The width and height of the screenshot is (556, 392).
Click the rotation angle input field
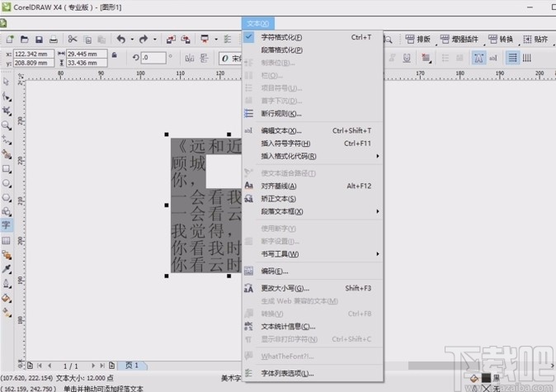tap(153, 58)
